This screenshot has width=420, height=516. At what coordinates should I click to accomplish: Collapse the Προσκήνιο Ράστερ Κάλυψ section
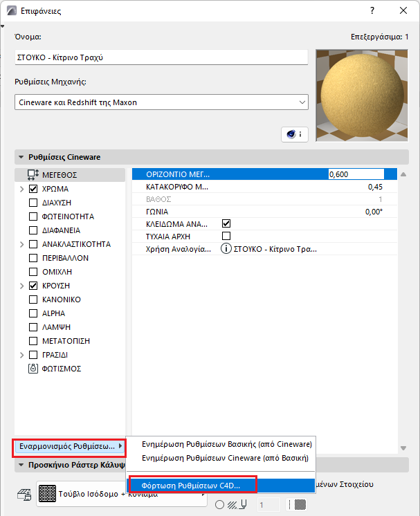point(21,465)
